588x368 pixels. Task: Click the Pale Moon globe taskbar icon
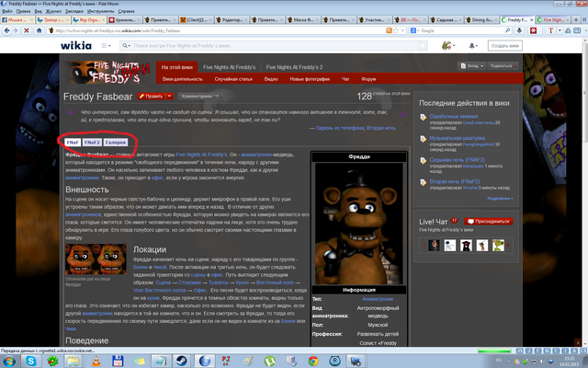(x=205, y=362)
